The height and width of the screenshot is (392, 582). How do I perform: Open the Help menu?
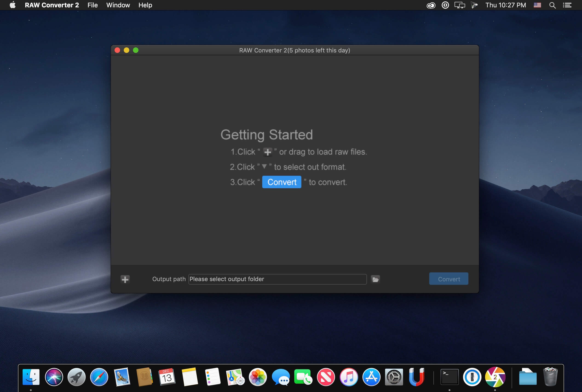point(145,5)
